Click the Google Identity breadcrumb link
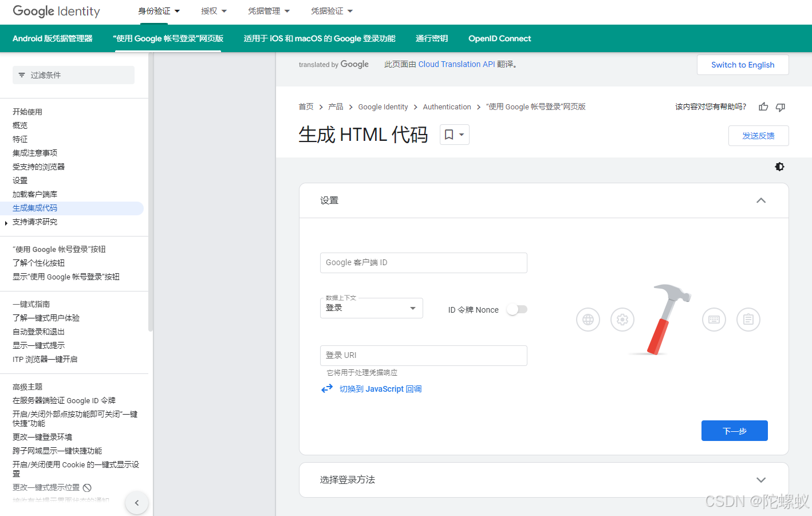The width and height of the screenshot is (812, 516). [x=383, y=107]
